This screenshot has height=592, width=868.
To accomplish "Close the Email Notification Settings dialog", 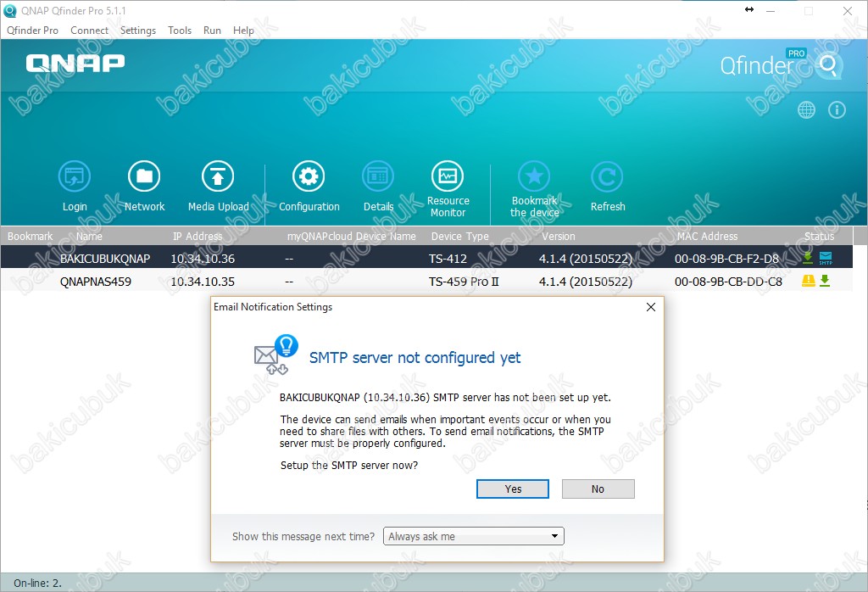I will coord(651,307).
